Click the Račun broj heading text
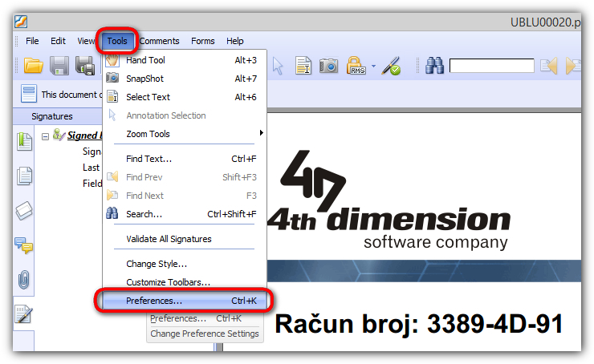Screen dimensions: 594x364 (418, 324)
